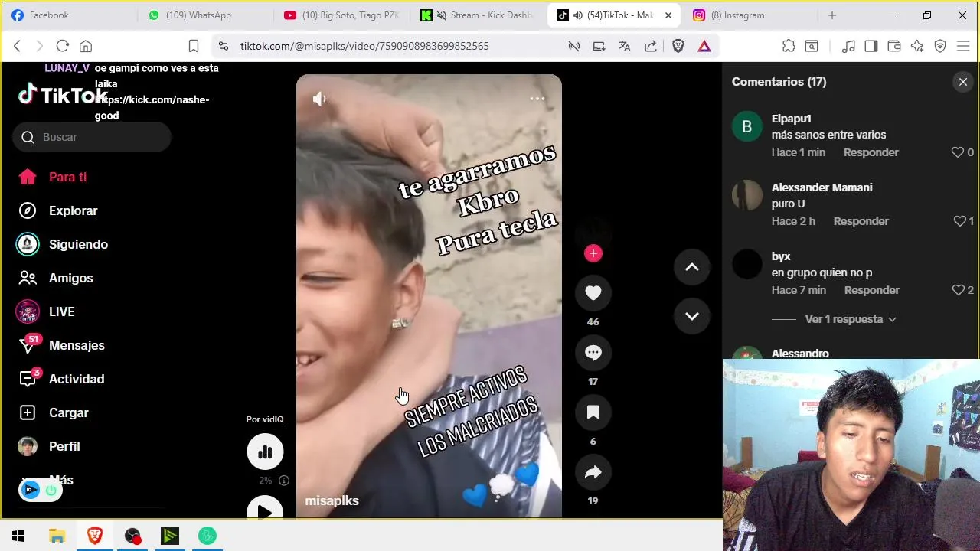Click the vidIQ info icon beside 2%

click(x=284, y=481)
